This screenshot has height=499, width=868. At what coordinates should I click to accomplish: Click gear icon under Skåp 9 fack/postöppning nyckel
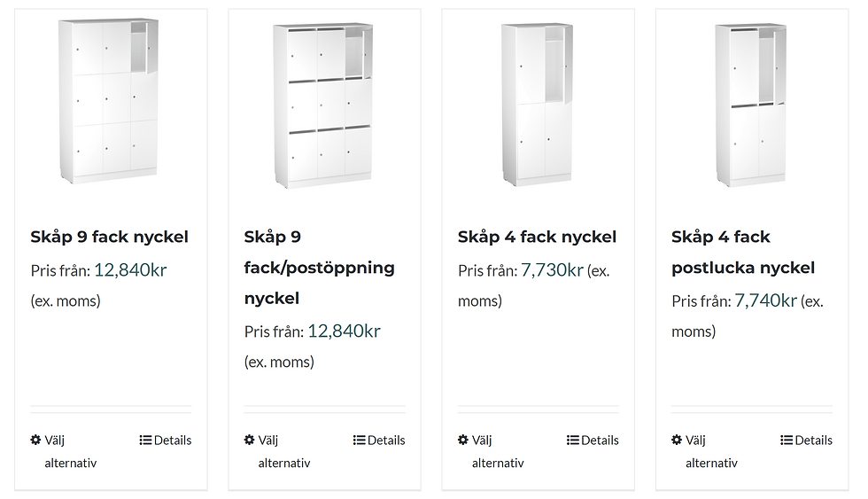250,440
